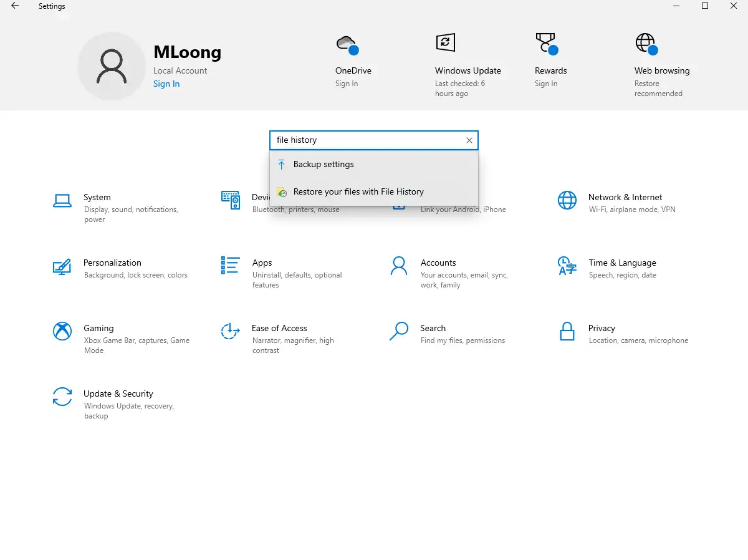This screenshot has height=560, width=748.
Task: Clear the search box with the X button
Action: tap(469, 140)
